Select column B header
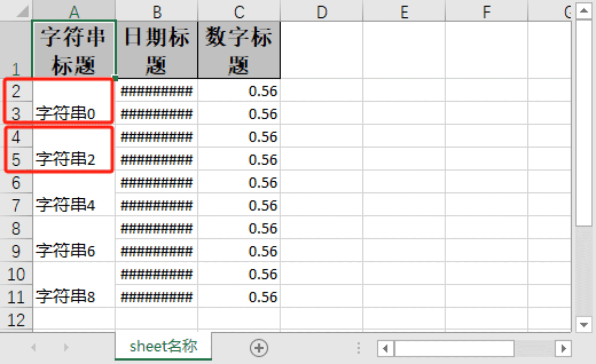Screen dimensions: 596x364 pyautogui.click(x=157, y=12)
